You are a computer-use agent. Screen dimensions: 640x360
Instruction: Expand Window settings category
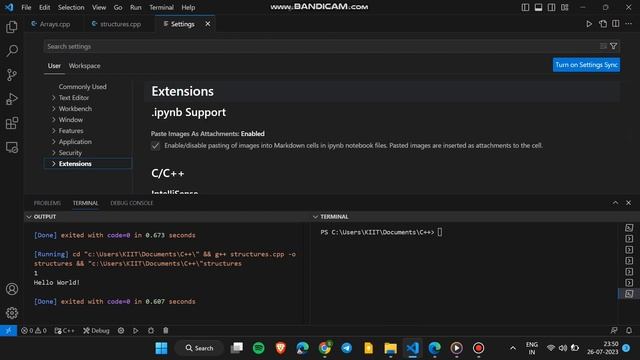pyautogui.click(x=71, y=120)
